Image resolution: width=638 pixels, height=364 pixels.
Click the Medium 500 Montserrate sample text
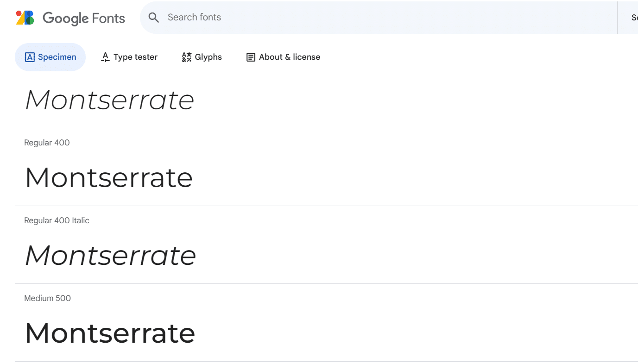point(110,333)
